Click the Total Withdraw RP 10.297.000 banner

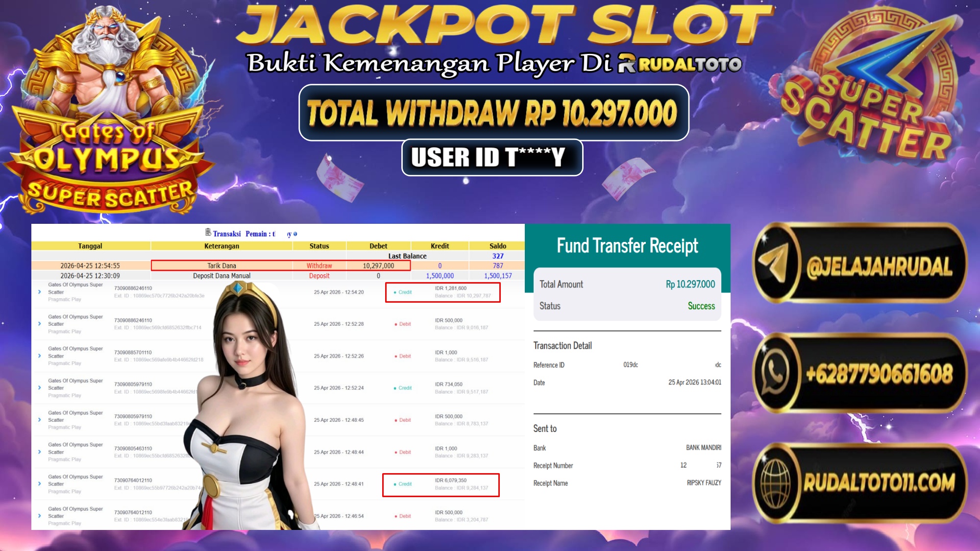click(x=493, y=113)
